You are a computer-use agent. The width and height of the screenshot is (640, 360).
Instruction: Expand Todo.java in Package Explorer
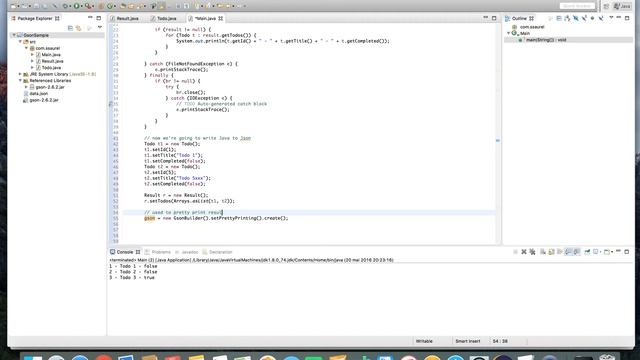[x=33, y=68]
